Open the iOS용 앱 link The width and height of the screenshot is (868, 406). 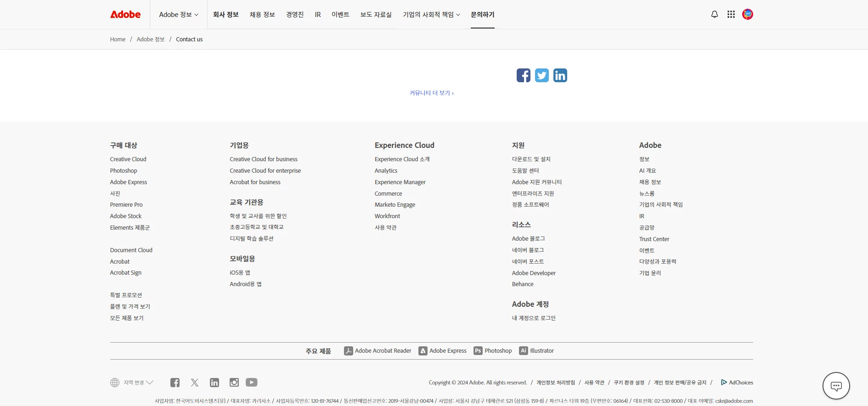240,273
